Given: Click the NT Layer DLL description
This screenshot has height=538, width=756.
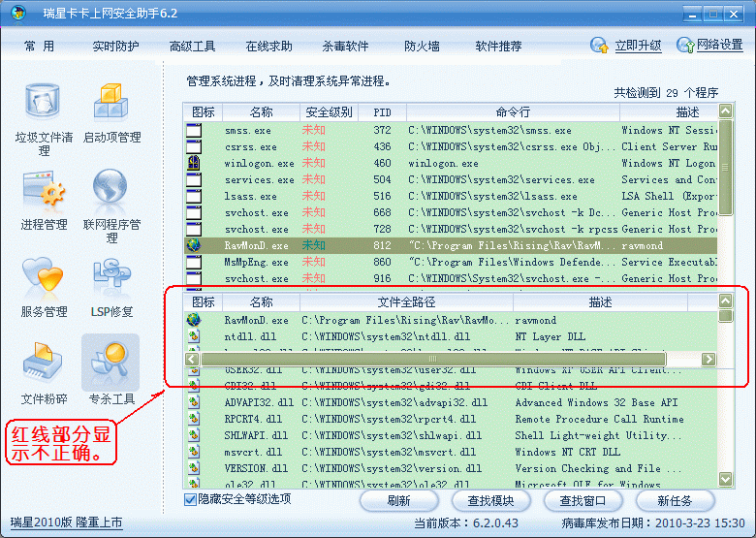Looking at the screenshot, I should [551, 336].
